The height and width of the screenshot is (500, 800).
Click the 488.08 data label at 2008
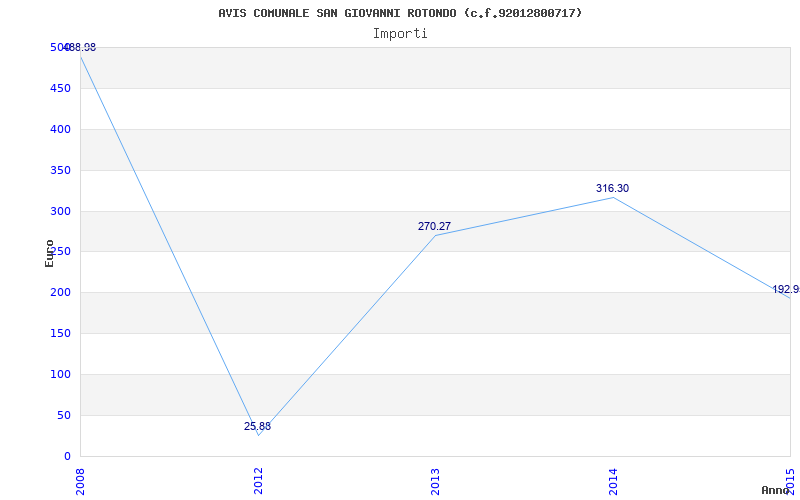pyautogui.click(x=79, y=48)
